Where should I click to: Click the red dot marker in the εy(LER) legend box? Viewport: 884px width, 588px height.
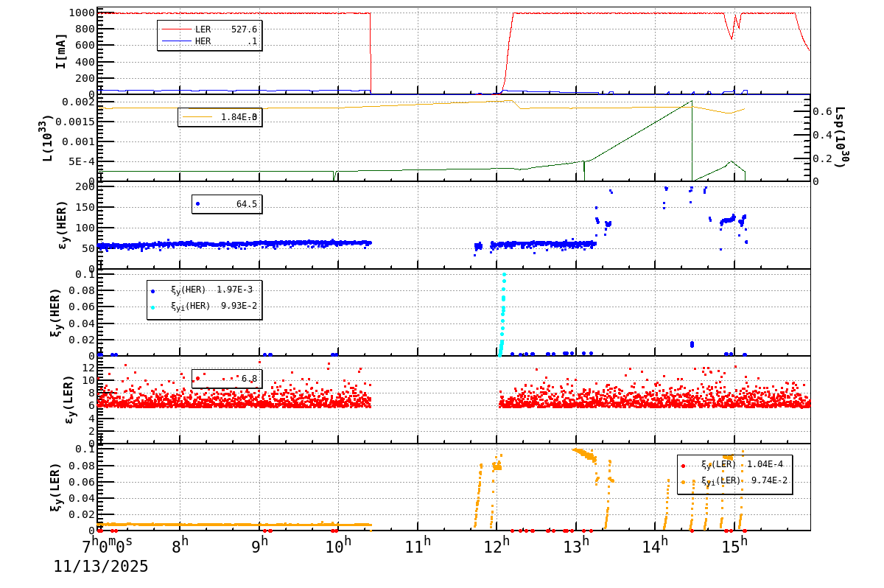tap(197, 378)
